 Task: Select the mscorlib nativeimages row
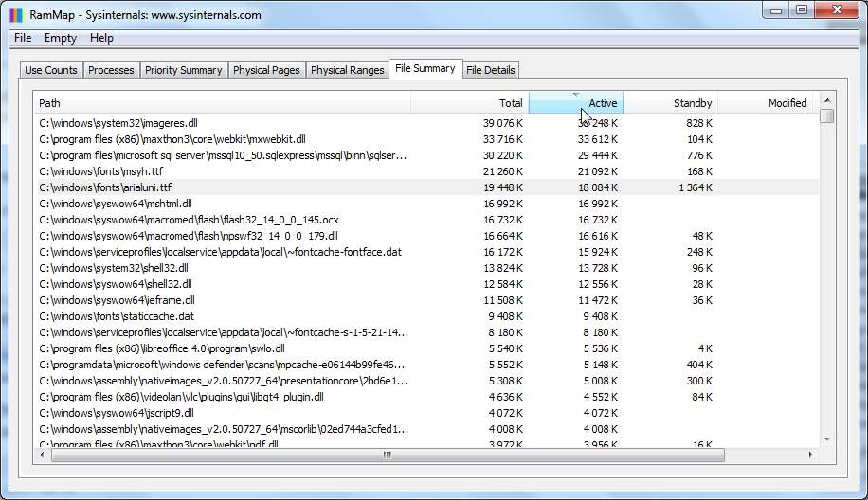tap(426, 429)
